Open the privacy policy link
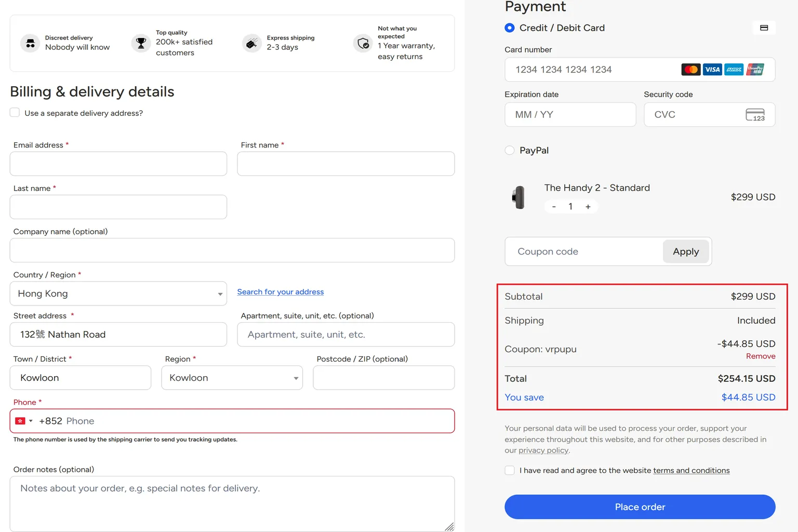 (x=543, y=450)
